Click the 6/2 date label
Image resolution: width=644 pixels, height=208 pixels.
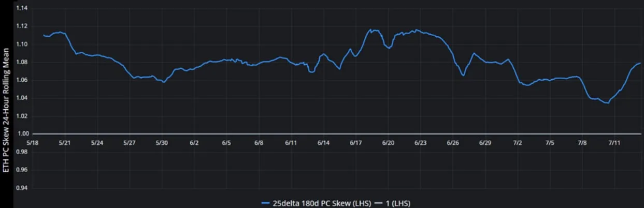pos(194,142)
